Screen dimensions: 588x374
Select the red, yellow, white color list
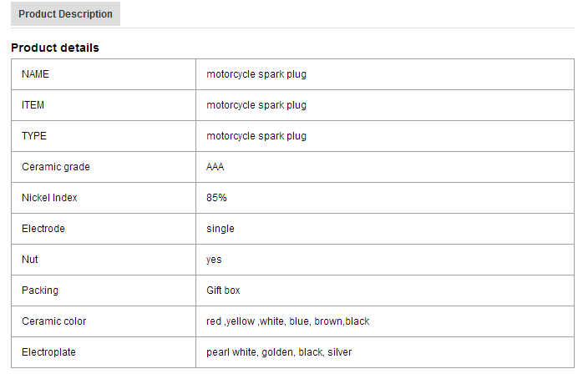tap(287, 321)
